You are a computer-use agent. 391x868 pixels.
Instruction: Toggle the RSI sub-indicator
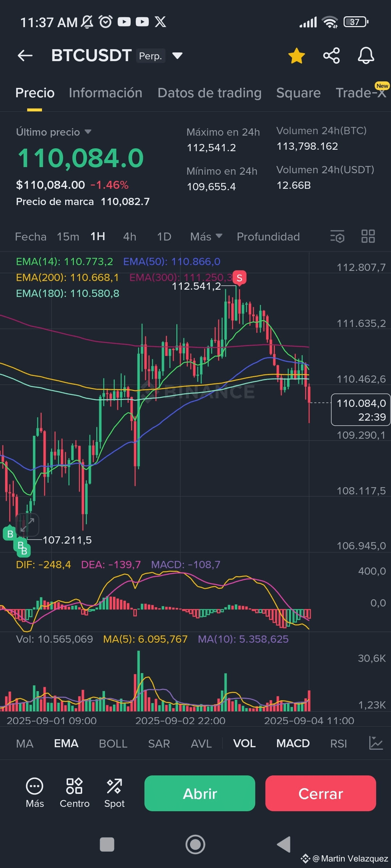(339, 744)
